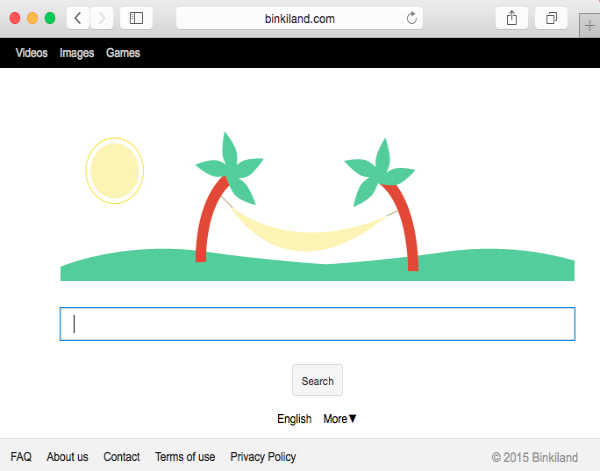
Task: Open the Privacy Policy link
Action: [263, 457]
